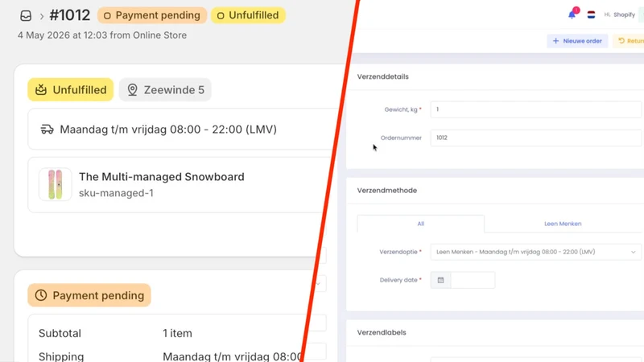Click the Verzenddetails section heading
The image size is (644, 362).
point(383,76)
